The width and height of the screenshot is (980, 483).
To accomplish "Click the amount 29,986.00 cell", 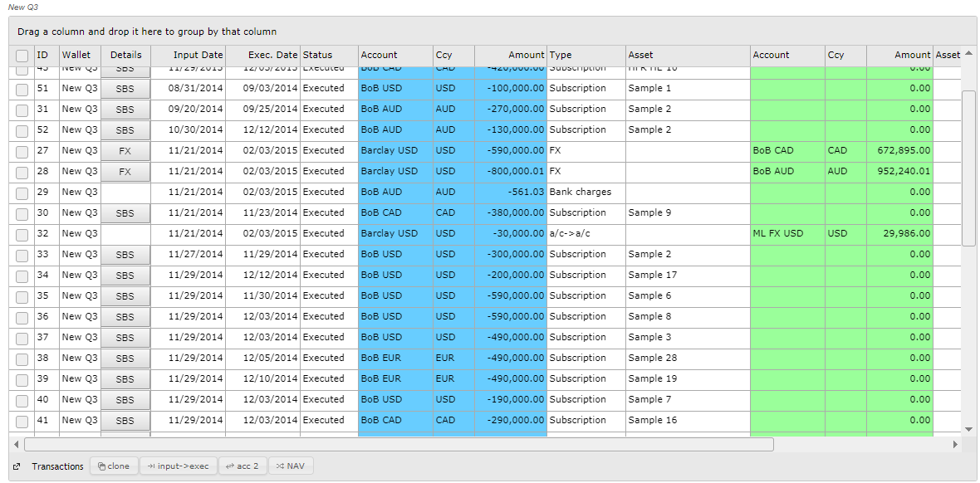I will click(x=899, y=234).
